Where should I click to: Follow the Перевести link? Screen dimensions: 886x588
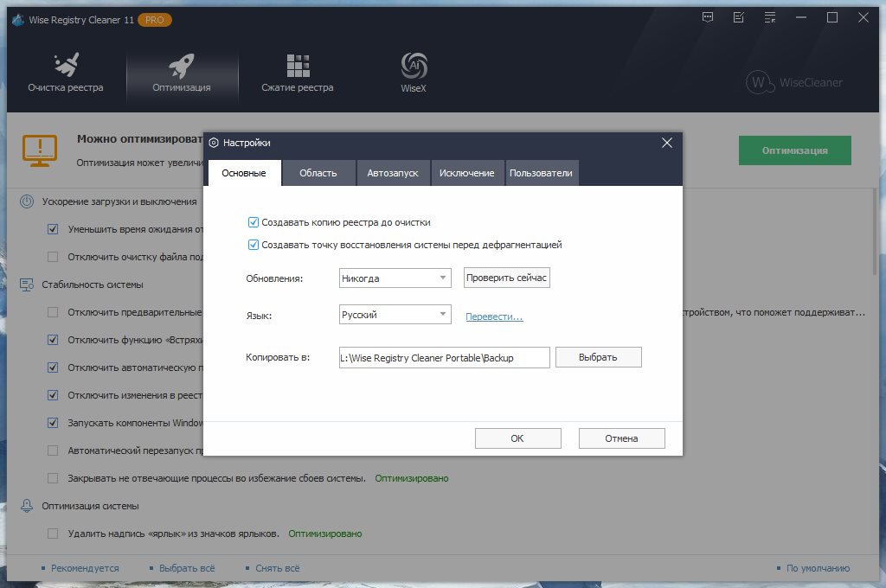click(494, 316)
